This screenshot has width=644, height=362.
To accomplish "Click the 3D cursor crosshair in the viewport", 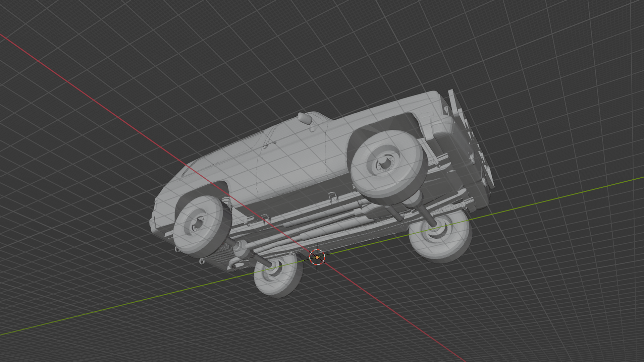I will [317, 257].
